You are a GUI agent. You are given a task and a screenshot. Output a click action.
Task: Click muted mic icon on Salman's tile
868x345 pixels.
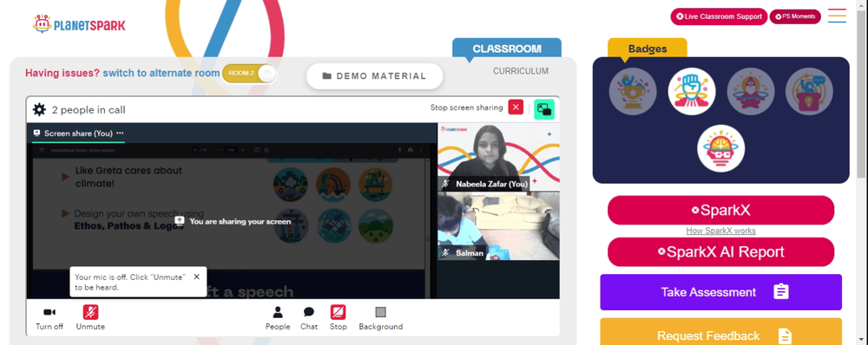[445, 253]
